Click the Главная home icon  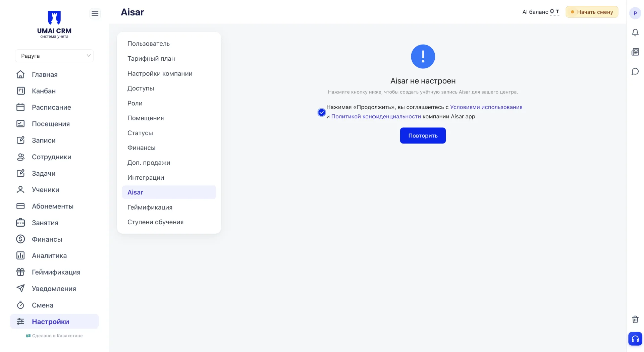(x=20, y=74)
